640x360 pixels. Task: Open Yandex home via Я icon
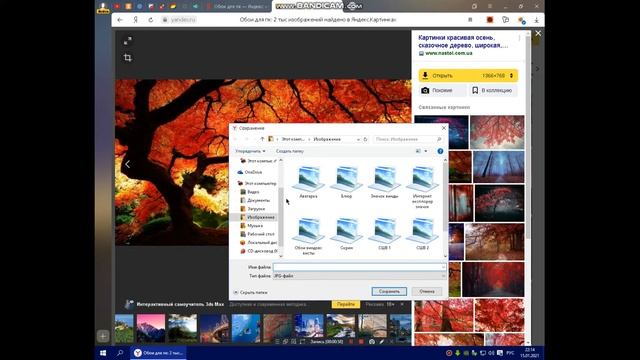[x=136, y=20]
